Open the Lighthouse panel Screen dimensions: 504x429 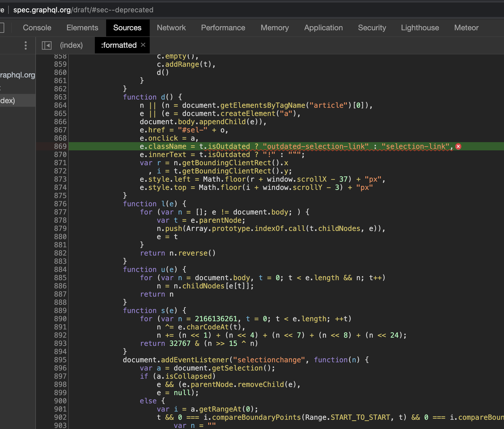click(x=420, y=28)
